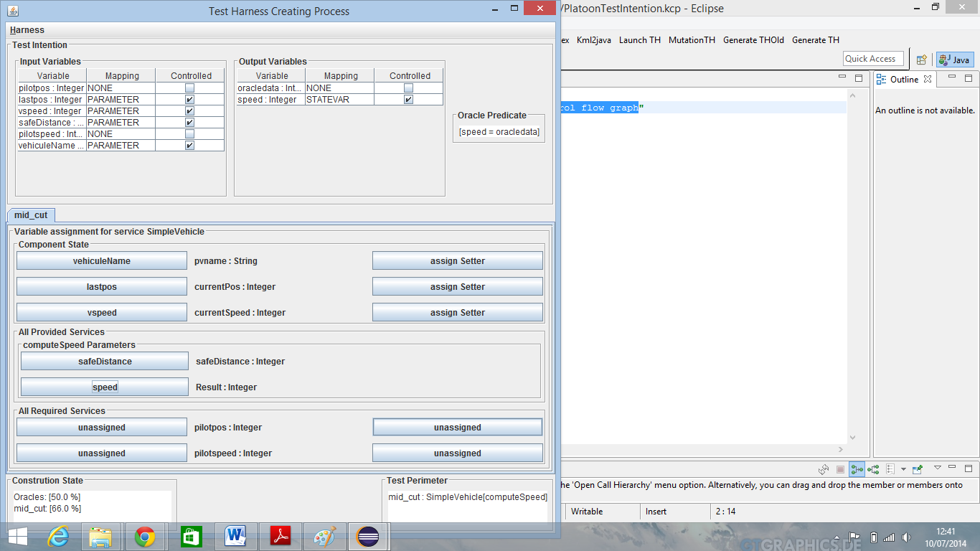Click the Refresh icon in Call Hierarchy toolbar
Viewport: 980px width, 551px height.
click(824, 469)
